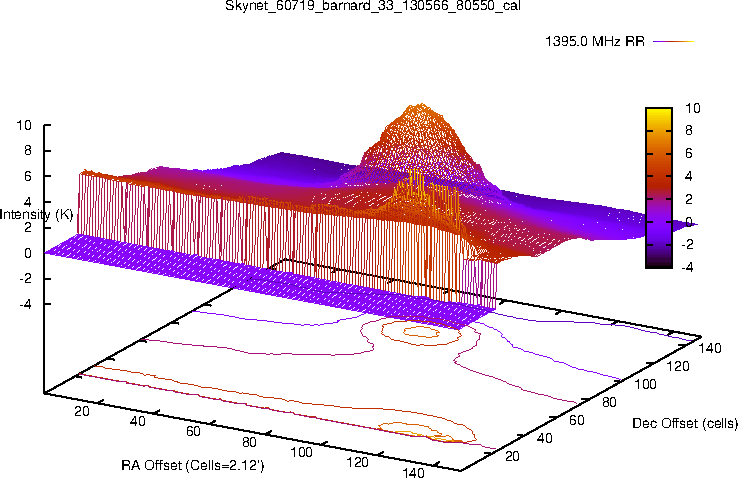738x478 pixels.
Task: Click the 'RA Offset (Cells=2.12')' axis label
Action: 193,465
